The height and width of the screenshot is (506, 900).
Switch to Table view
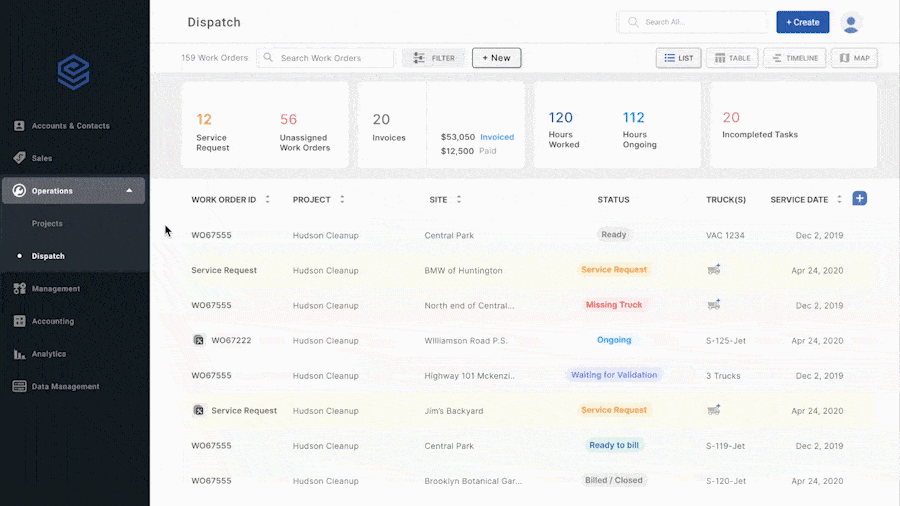[731, 58]
